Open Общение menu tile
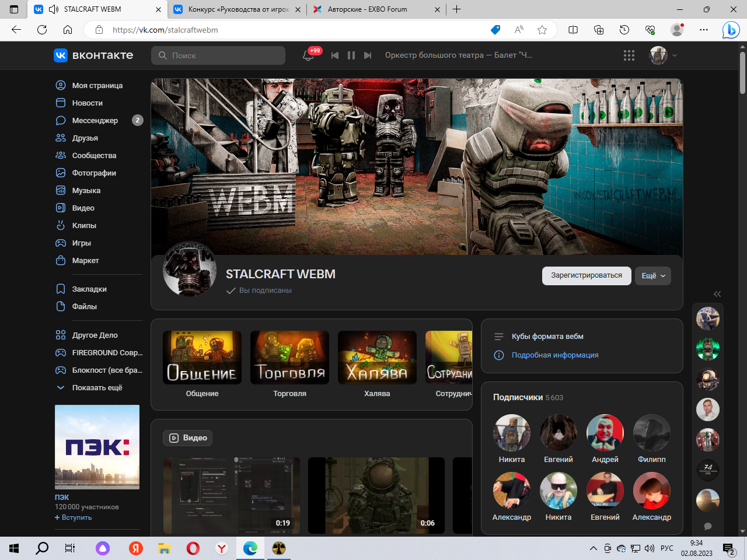 pos(202,365)
